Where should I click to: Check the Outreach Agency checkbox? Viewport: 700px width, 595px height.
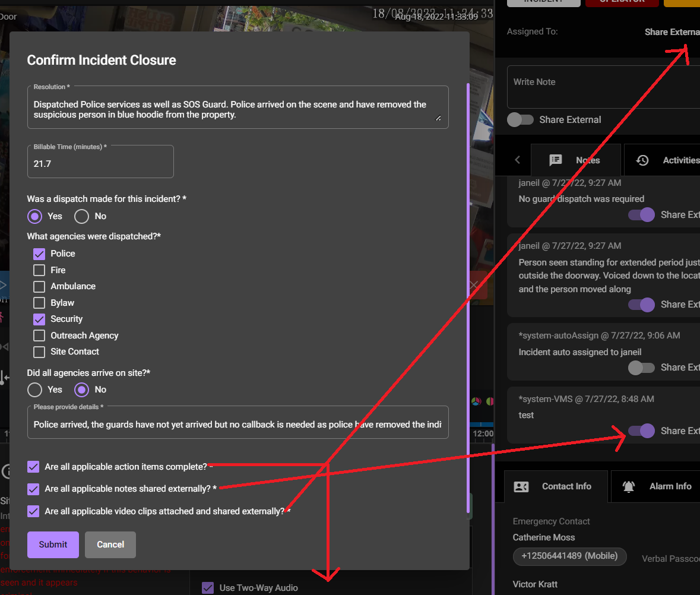[39, 336]
